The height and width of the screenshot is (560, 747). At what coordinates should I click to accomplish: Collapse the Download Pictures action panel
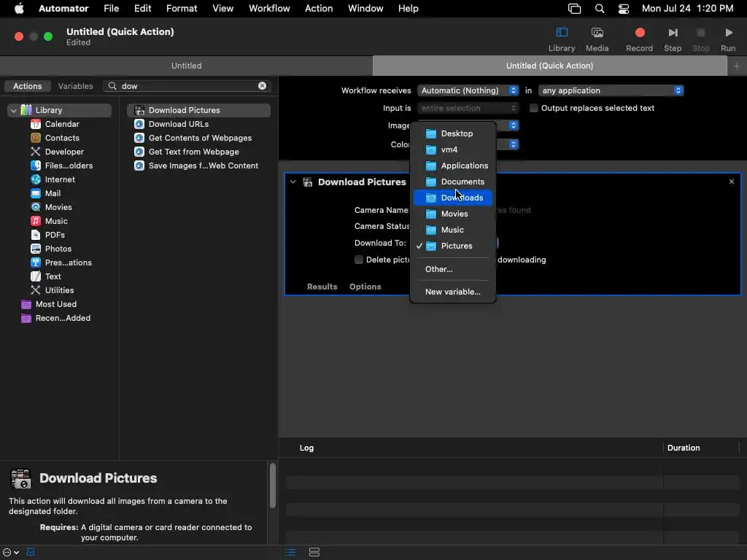pos(293,182)
